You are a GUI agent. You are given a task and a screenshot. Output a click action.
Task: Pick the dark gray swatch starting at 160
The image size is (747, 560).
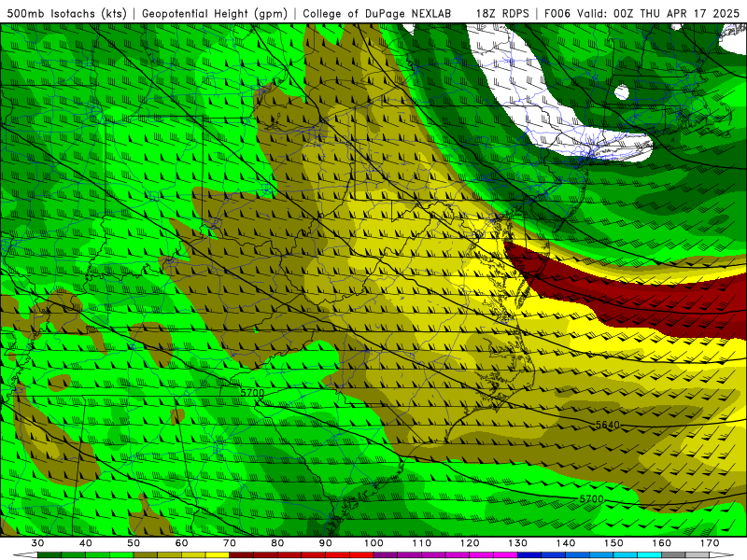click(x=673, y=555)
